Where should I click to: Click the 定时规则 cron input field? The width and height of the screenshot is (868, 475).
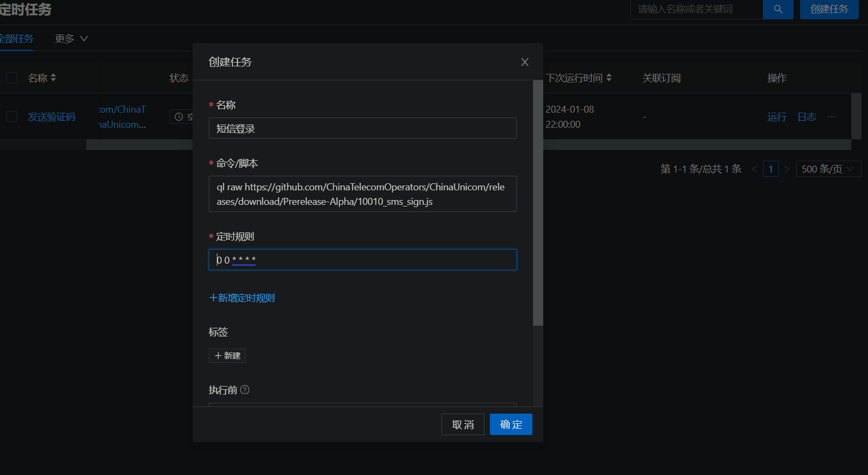(363, 260)
